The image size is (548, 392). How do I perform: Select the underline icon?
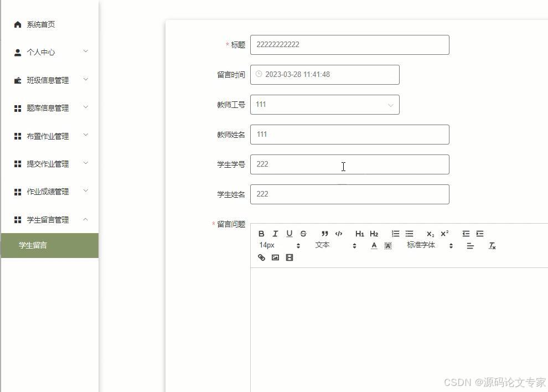tap(289, 233)
